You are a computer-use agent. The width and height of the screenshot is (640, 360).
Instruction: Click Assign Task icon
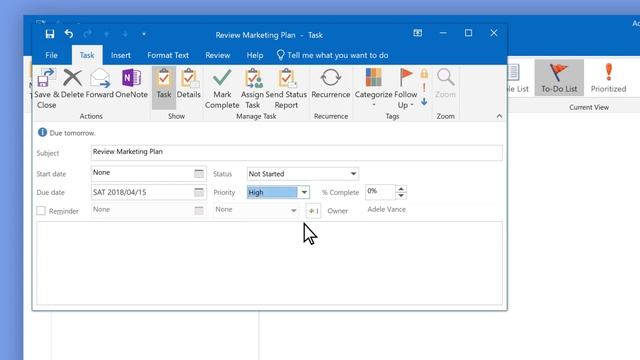point(252,89)
